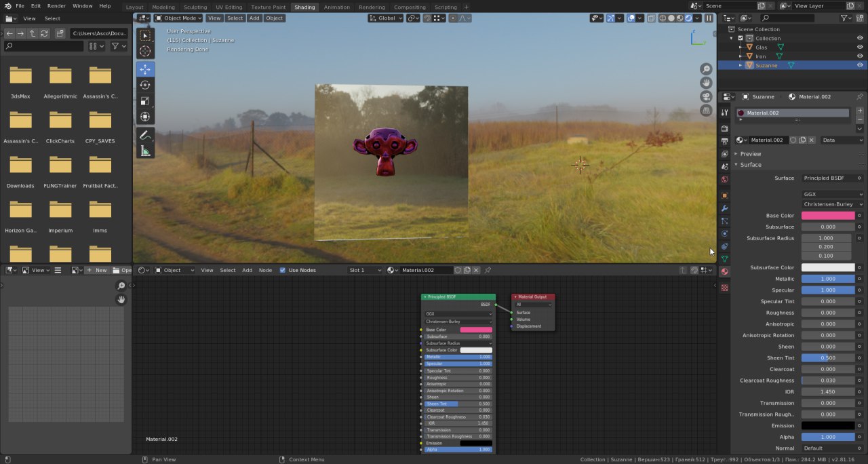
Task: Expand Glas object in outliner
Action: point(741,47)
